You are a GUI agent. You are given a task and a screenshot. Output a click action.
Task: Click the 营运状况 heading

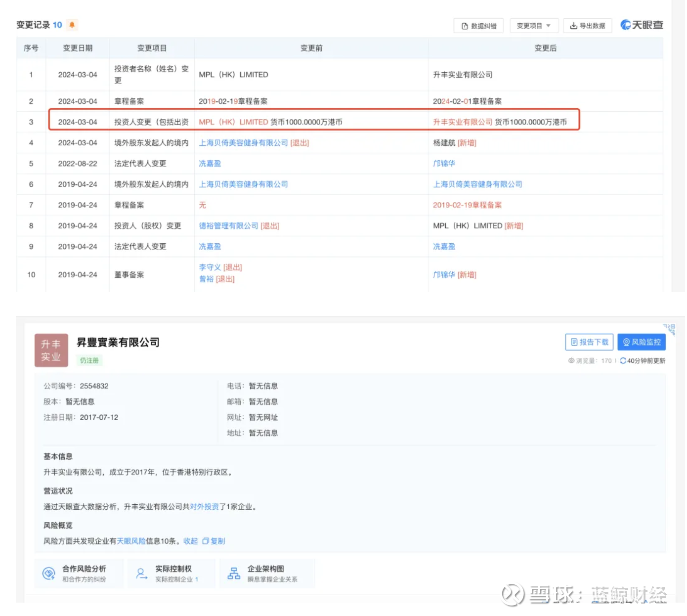click(x=58, y=491)
